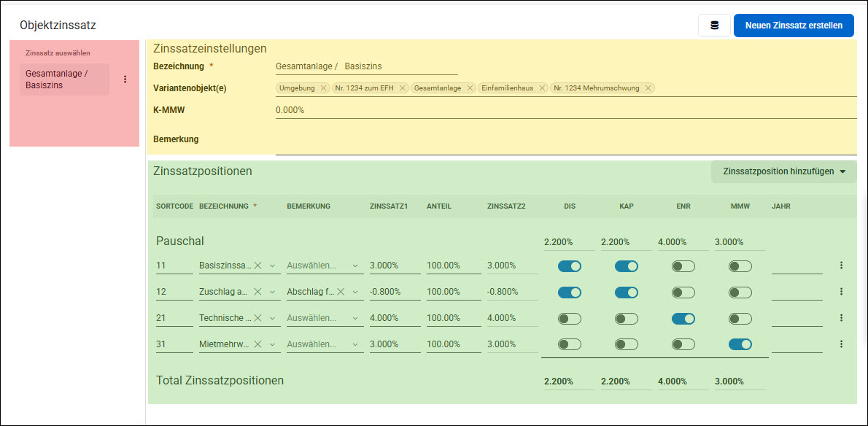Enable ENR toggle in row 12
868x426 pixels.
683,292
